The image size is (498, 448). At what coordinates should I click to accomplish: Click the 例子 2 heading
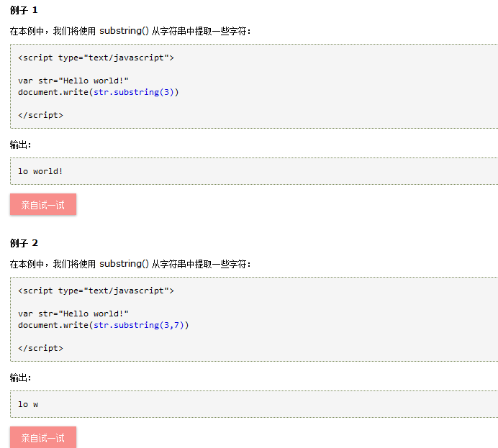point(24,243)
